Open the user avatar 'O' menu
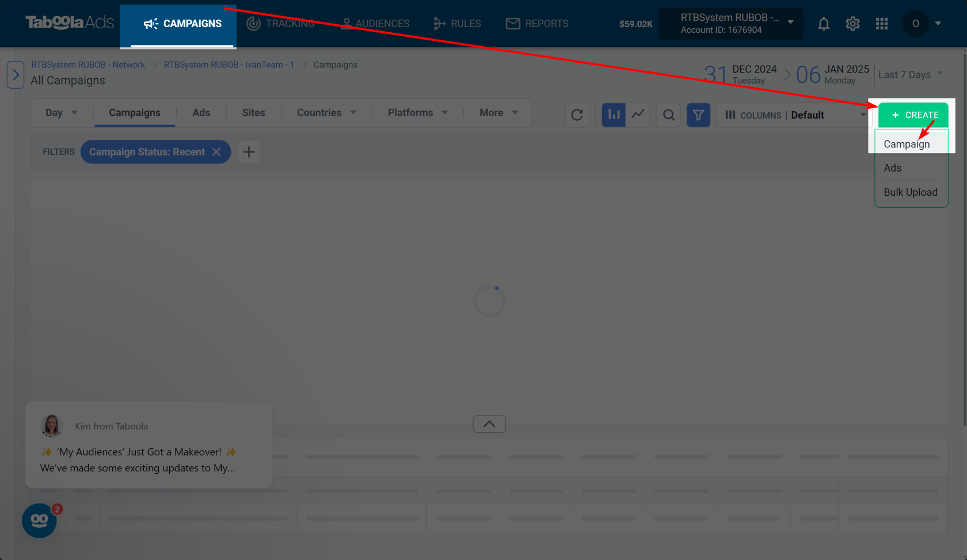Image resolution: width=967 pixels, height=560 pixels. tap(922, 24)
